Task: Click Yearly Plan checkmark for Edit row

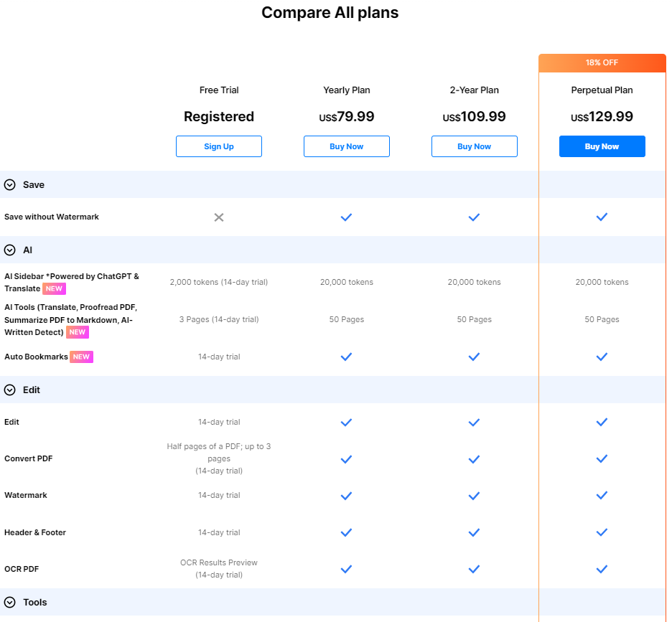Action: tap(346, 423)
